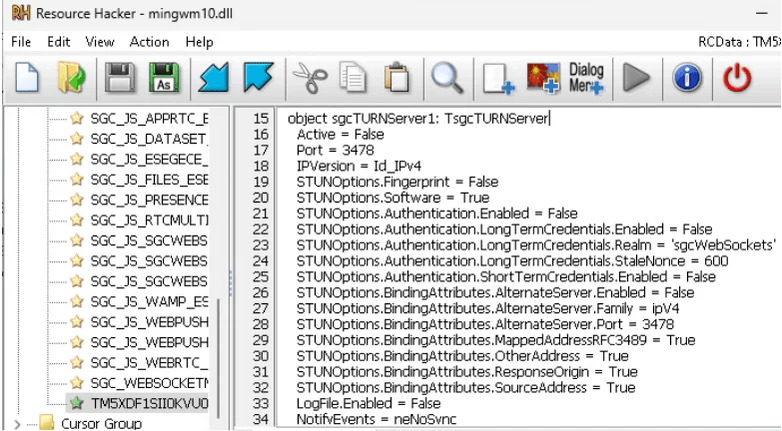This screenshot has width=782, height=431.
Task: Add an image resource with the flower icon
Action: tap(543, 78)
